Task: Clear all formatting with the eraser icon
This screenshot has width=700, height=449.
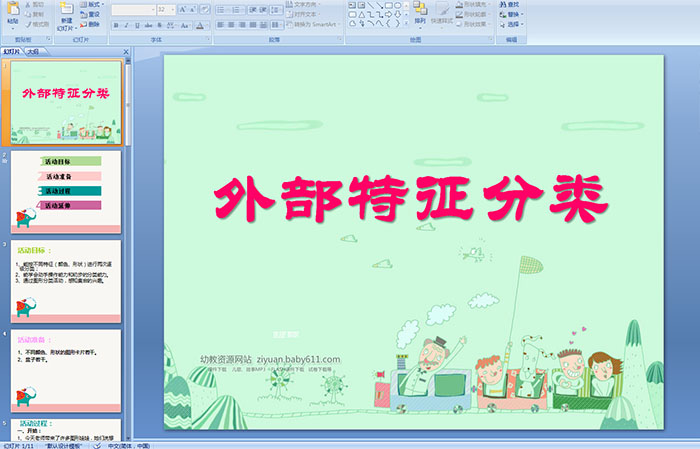Action: [x=205, y=9]
